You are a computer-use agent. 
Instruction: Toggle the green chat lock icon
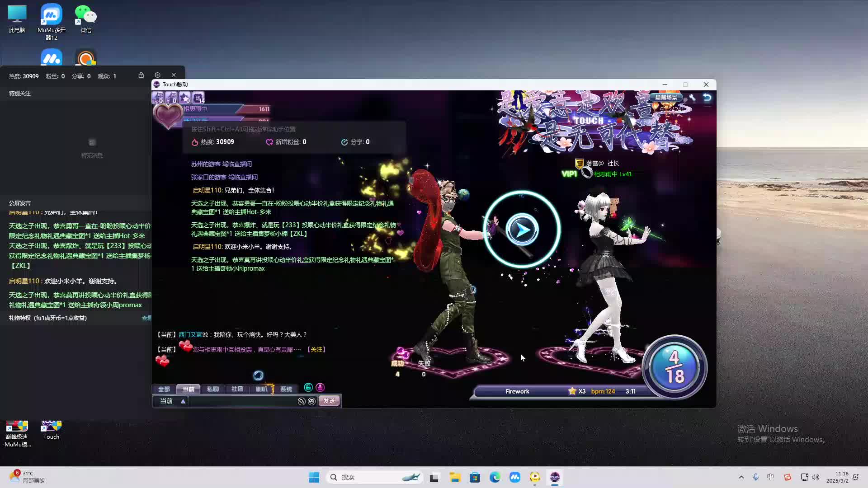coord(308,387)
